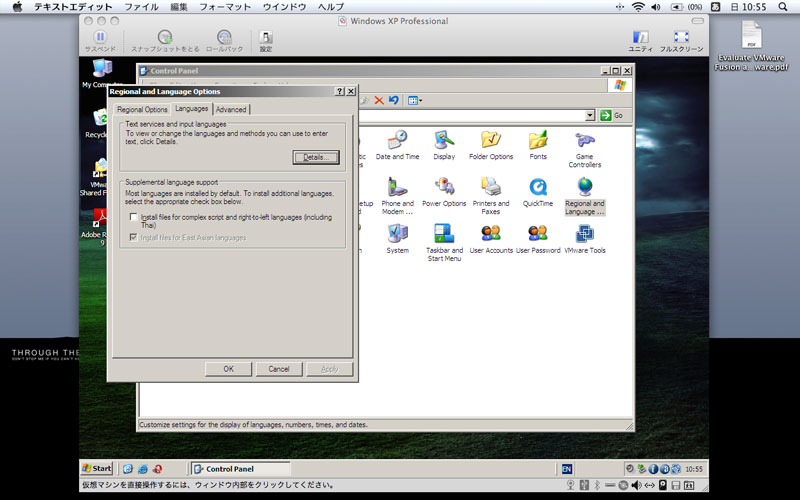Open User Accounts icon
Image resolution: width=800 pixels, height=500 pixels.
coord(491,239)
